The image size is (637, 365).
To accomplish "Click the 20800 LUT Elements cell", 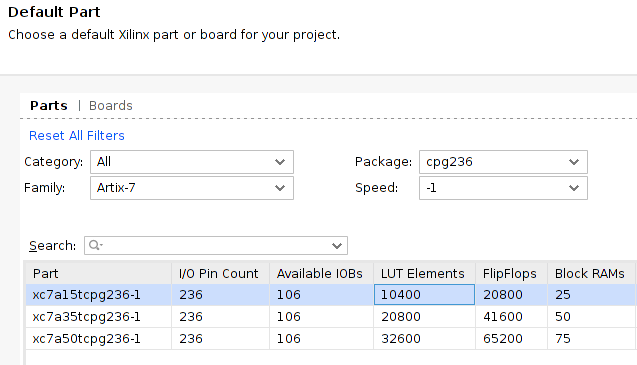I will [x=425, y=317].
